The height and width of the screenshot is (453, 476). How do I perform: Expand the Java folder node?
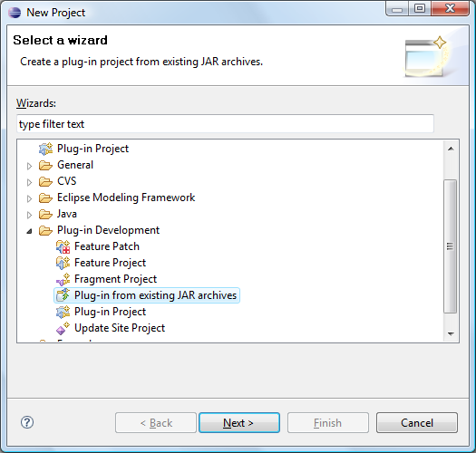(x=29, y=215)
